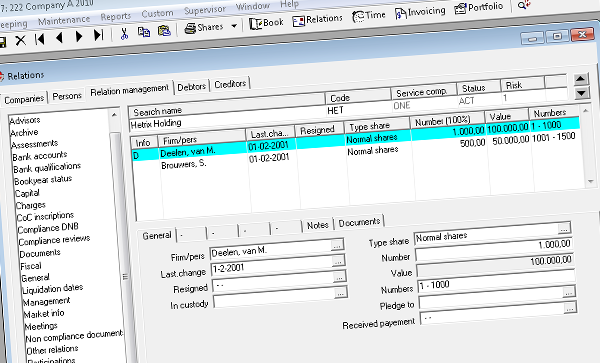The height and width of the screenshot is (363, 600).
Task: Select CoC inscriptions in the list
Action: tap(45, 216)
